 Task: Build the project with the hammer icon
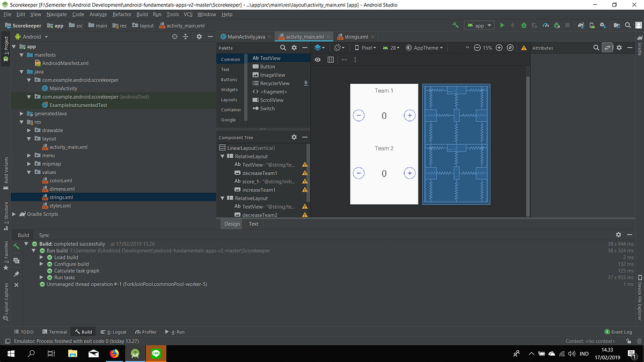point(455,25)
